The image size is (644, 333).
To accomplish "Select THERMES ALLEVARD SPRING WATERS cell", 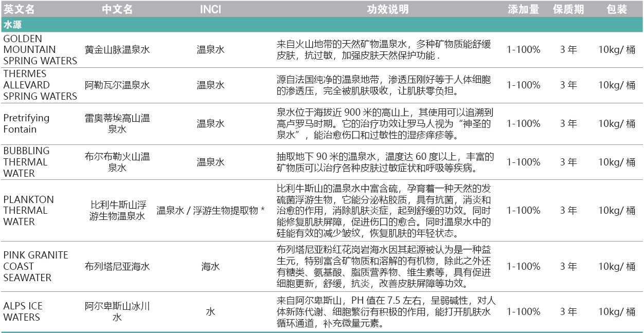I will (x=40, y=85).
